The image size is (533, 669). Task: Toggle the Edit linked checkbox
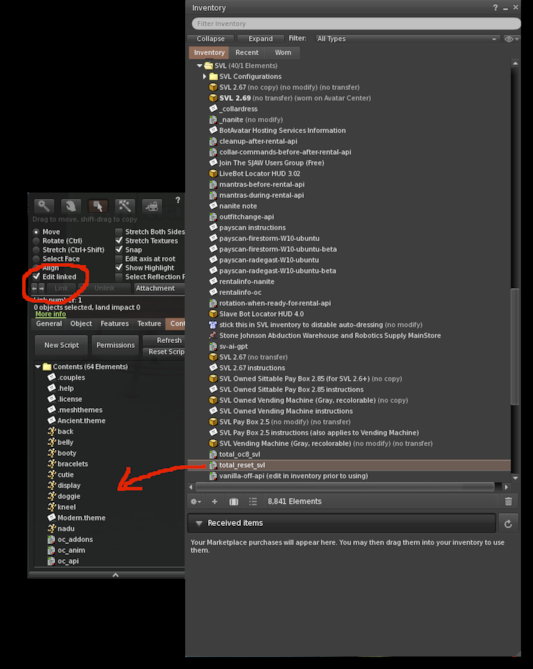pyautogui.click(x=37, y=276)
